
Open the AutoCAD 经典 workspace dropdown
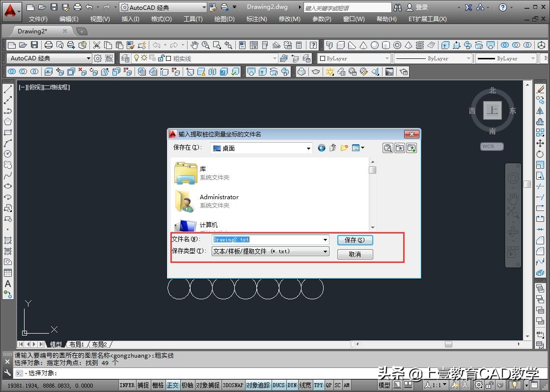tap(203, 7)
